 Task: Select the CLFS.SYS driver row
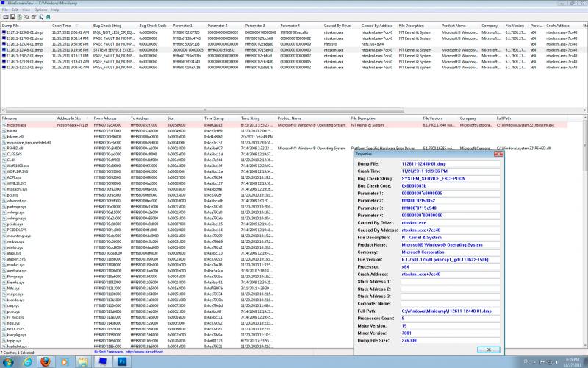(x=284, y=155)
